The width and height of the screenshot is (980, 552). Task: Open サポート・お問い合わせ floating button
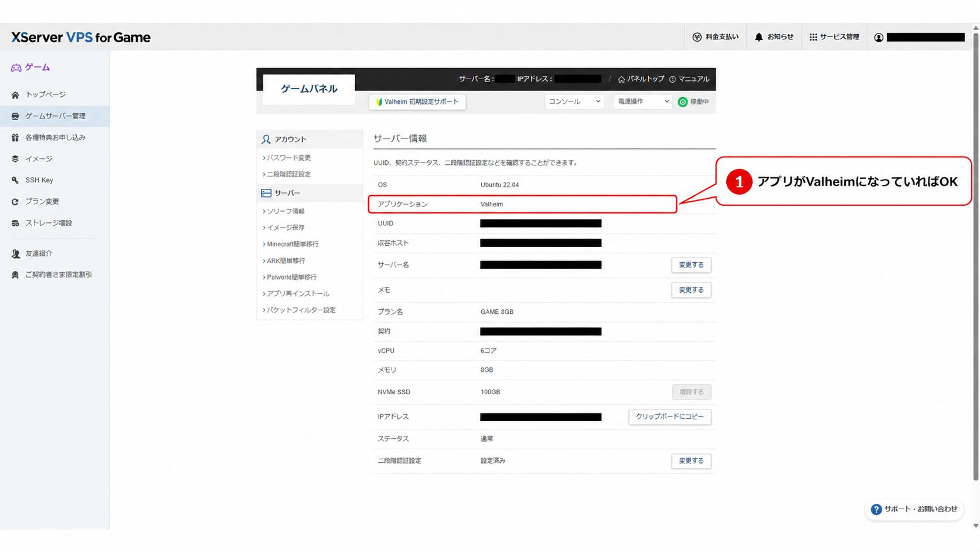[914, 509]
